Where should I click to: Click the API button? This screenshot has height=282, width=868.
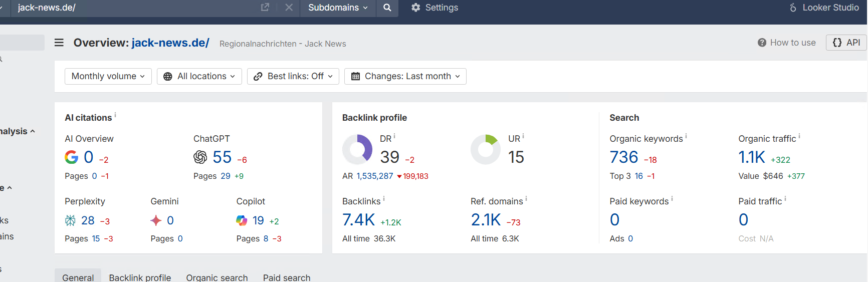[846, 43]
